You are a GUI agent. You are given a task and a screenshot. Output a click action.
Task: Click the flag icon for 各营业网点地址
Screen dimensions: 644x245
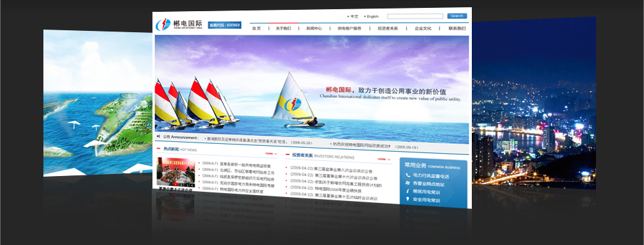click(x=407, y=183)
